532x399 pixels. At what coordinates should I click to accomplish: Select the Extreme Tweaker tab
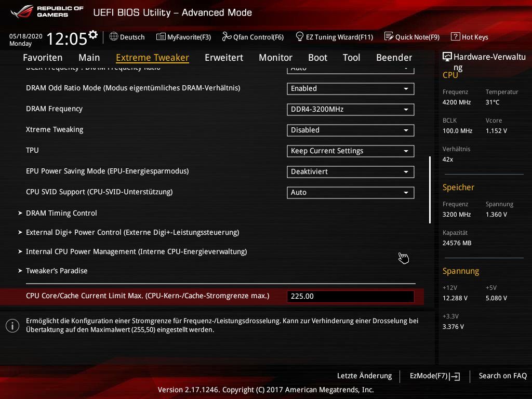click(x=152, y=58)
